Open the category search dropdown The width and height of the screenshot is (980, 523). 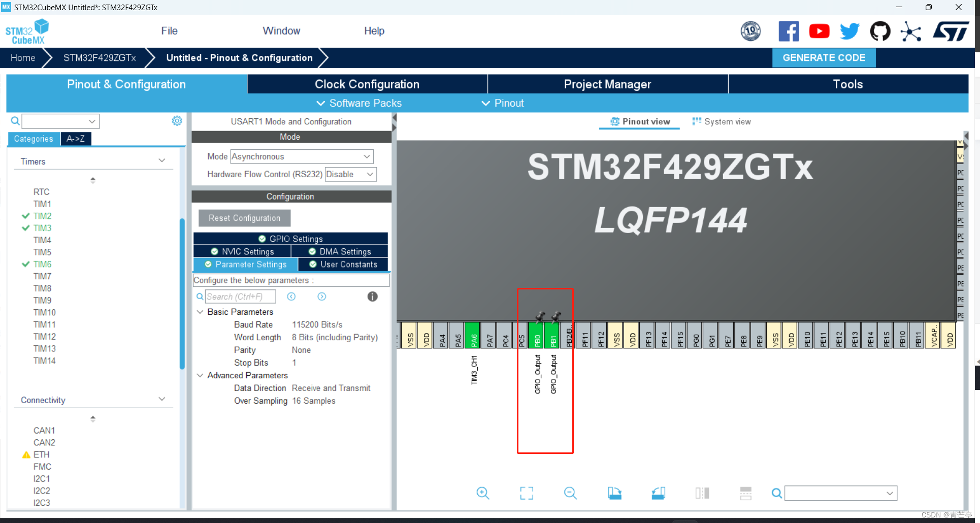[60, 121]
